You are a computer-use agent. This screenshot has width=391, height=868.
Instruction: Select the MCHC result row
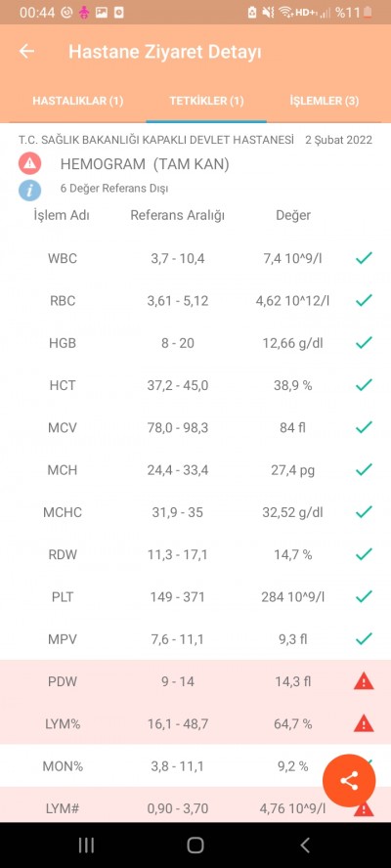coord(195,512)
